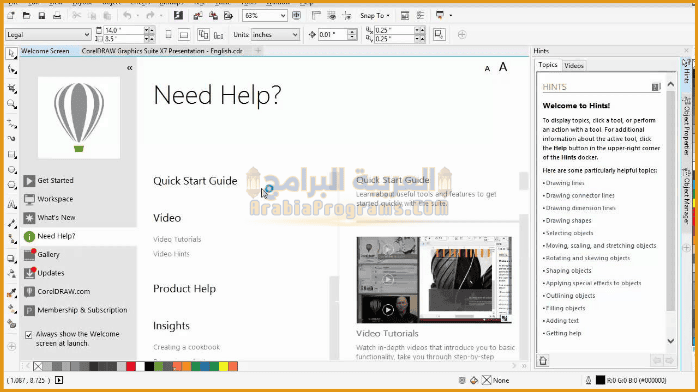The image size is (698, 392).
Task: Click Portrait orientation icon
Action: click(169, 34)
